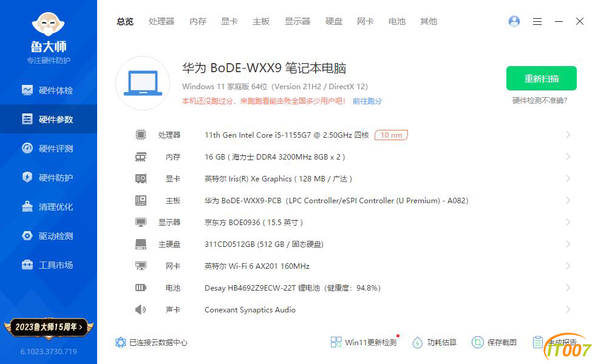This screenshot has width=595, height=364.
Task: Open the hamburger main menu
Action: click(x=537, y=22)
